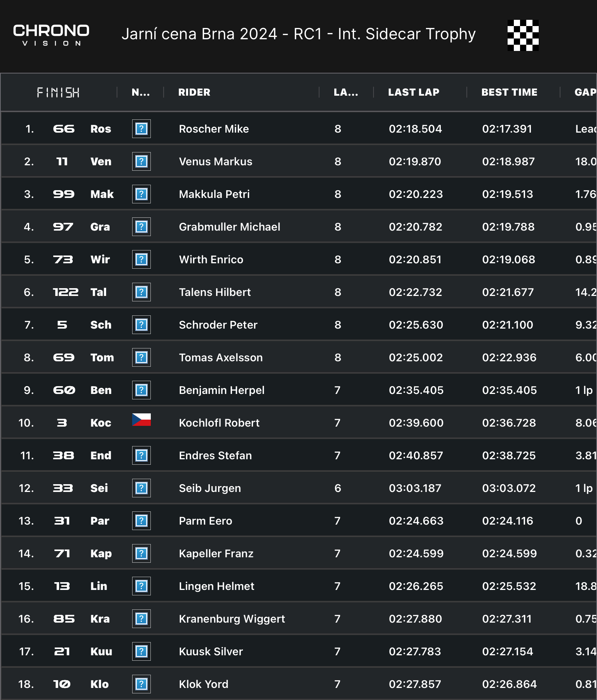Viewport: 597px width, 700px height.
Task: Click the checkered finish flag icon
Action: [523, 35]
